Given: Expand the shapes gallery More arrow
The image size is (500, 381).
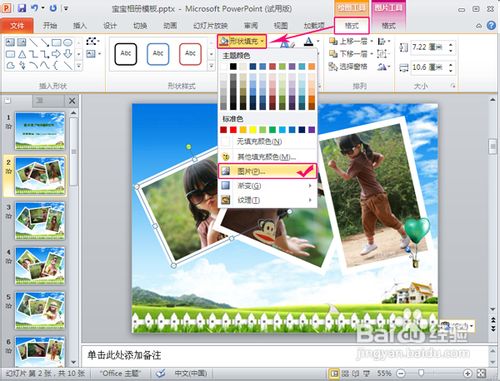Looking at the screenshot, I should pyautogui.click(x=79, y=66).
